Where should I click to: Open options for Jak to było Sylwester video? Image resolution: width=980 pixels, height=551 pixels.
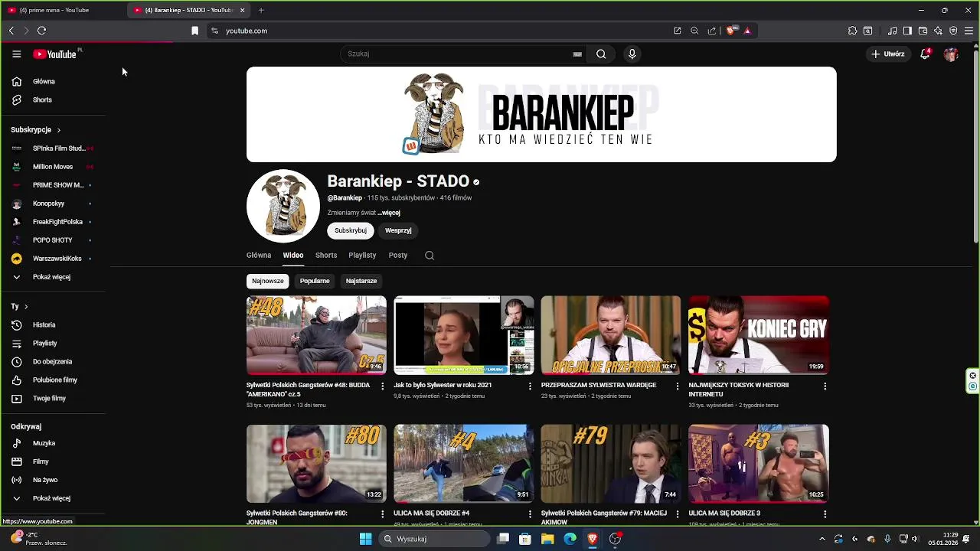(530, 386)
